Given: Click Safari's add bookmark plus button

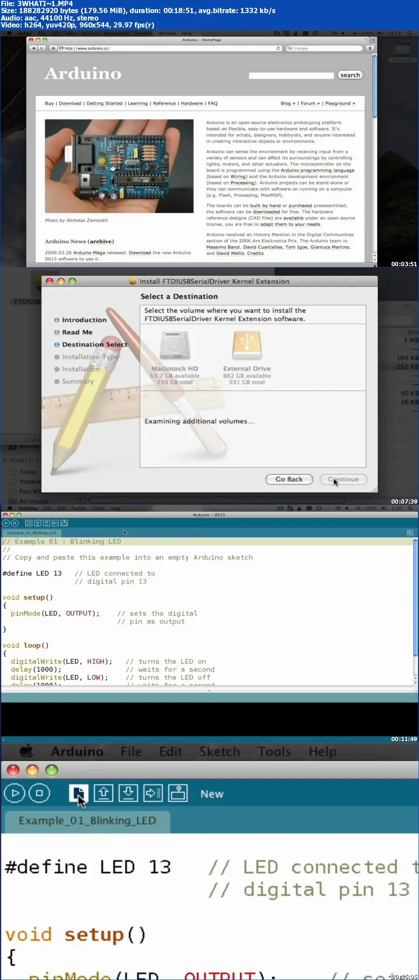Looking at the screenshot, I should pos(53,48).
